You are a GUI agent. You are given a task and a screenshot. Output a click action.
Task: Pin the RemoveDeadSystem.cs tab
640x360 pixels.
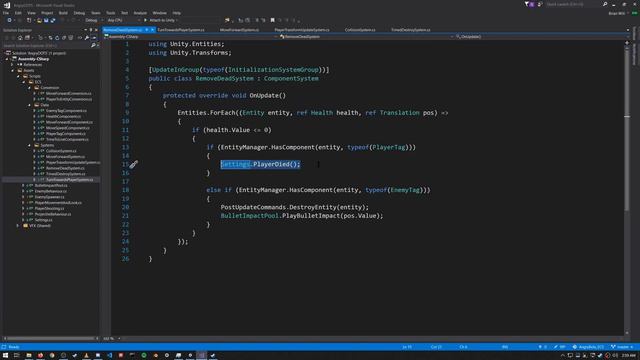(x=147, y=30)
